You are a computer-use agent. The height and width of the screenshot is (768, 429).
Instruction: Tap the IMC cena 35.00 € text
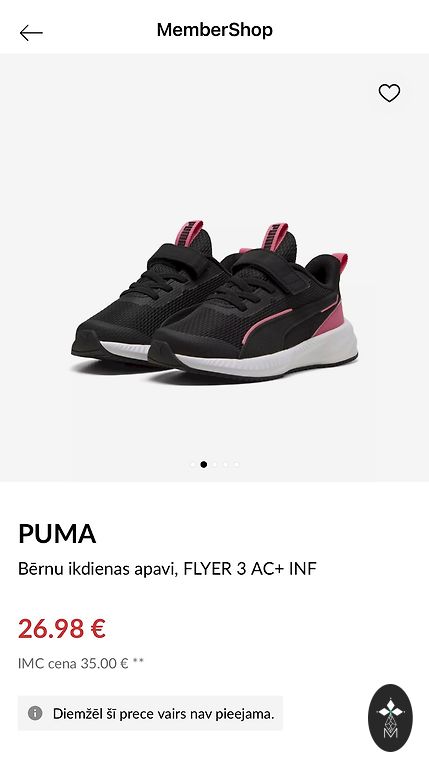click(x=73, y=664)
